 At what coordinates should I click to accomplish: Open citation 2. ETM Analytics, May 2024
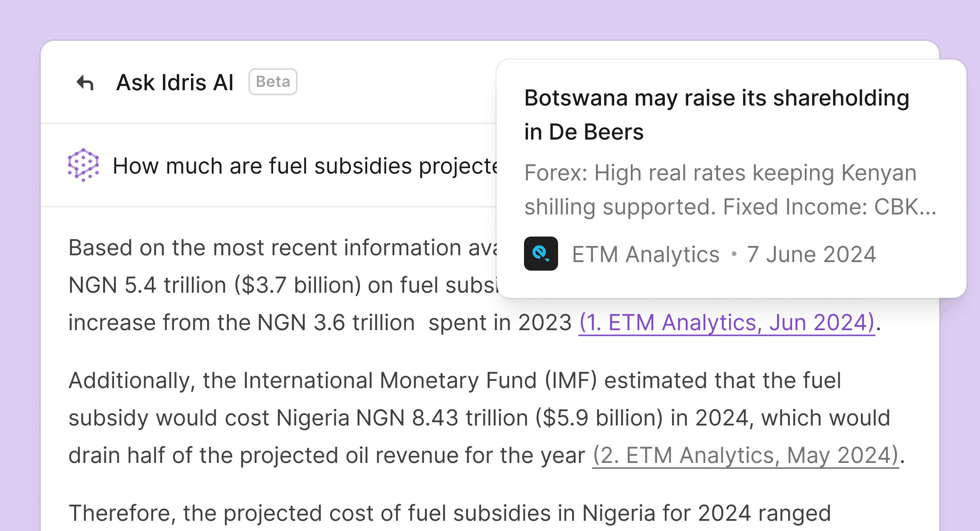point(746,455)
